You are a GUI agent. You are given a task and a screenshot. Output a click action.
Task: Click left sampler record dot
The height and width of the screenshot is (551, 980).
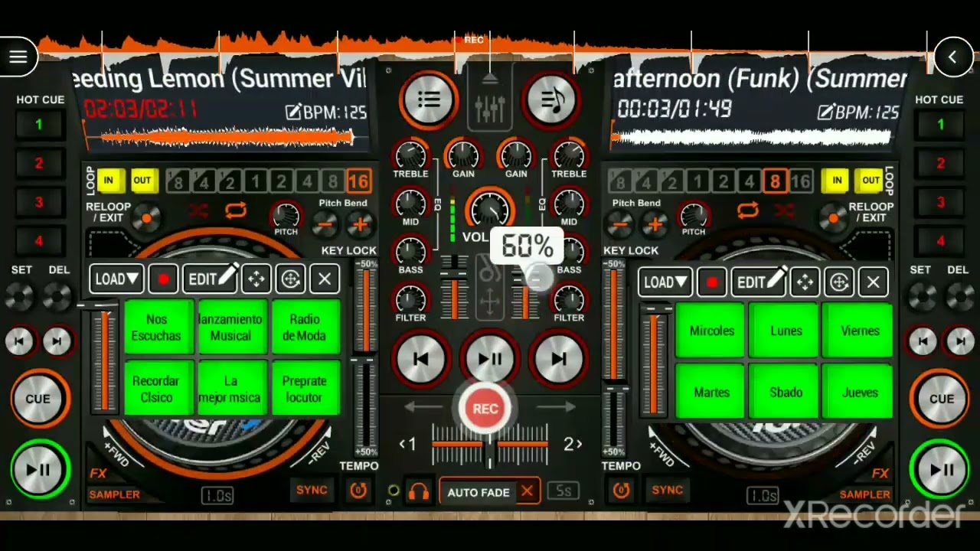tap(163, 279)
